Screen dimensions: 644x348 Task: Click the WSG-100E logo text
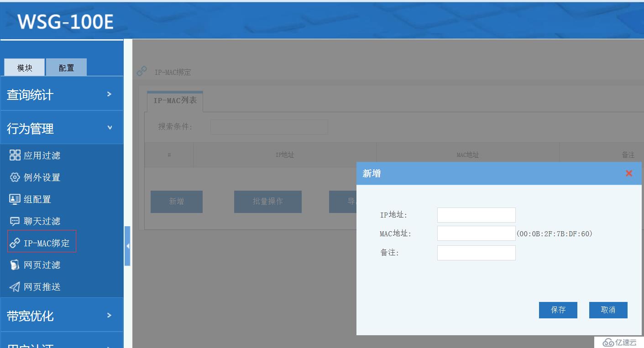tap(66, 21)
